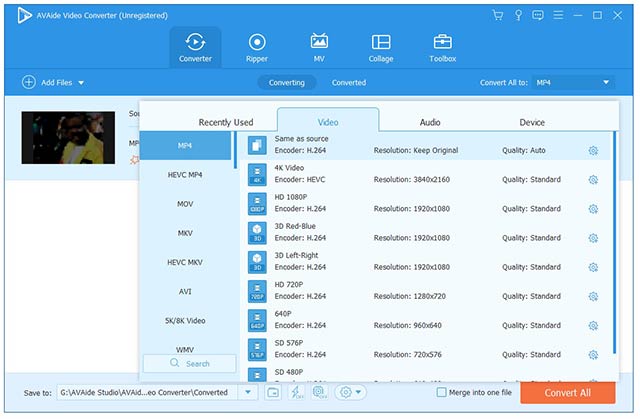This screenshot has height=419, width=640.
Task: Select HEVC MP4 format
Action: coord(185,175)
